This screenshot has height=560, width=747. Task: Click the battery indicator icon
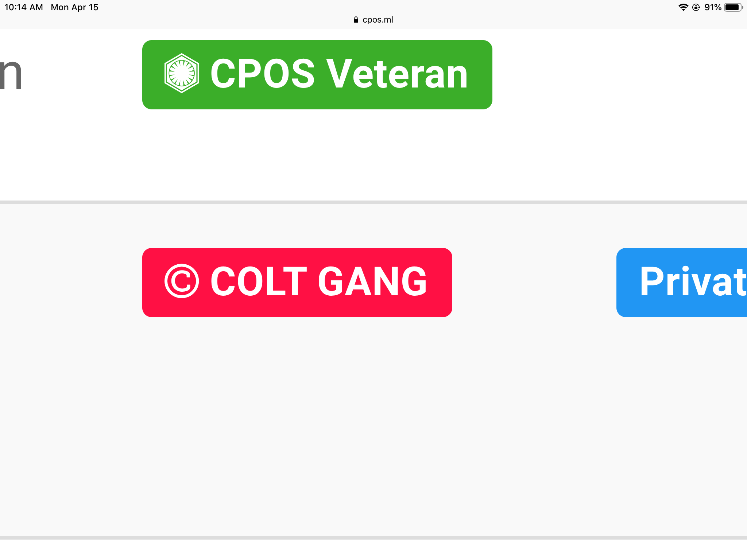point(733,6)
